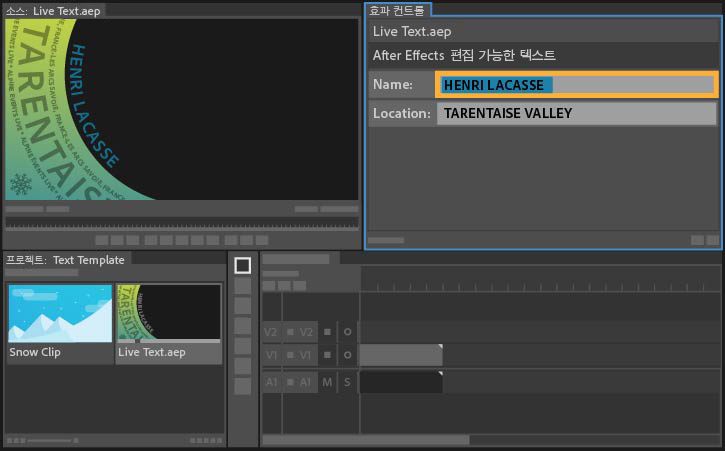Select the Snow Clip thumbnail

(x=61, y=313)
